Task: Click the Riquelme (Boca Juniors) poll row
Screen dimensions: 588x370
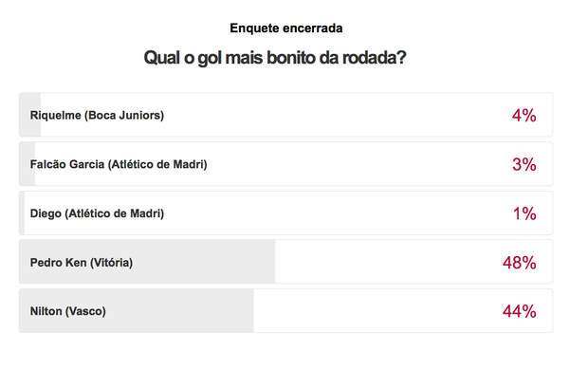Action: [285, 115]
